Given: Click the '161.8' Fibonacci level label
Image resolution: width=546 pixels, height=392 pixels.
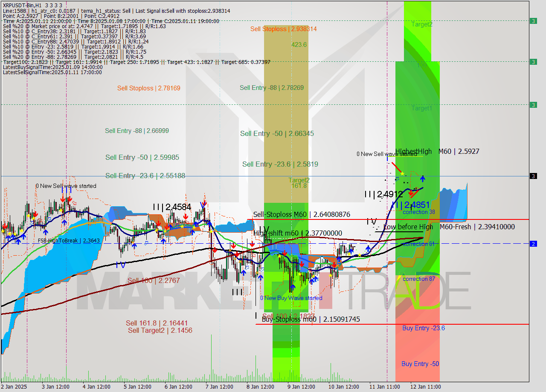Looking at the screenshot, I should click(x=299, y=186).
